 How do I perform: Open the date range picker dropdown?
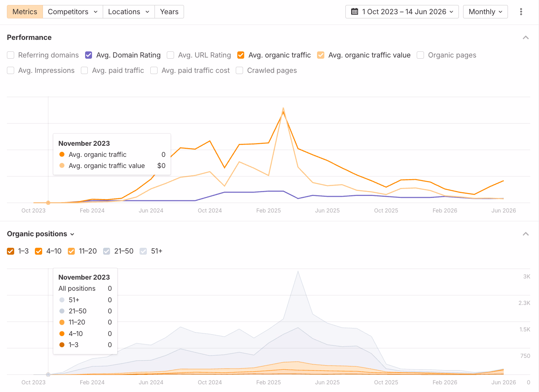point(402,12)
